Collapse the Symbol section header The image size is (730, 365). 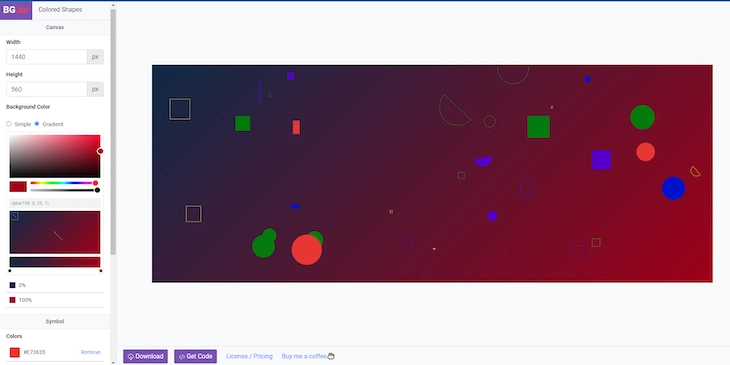pos(55,321)
